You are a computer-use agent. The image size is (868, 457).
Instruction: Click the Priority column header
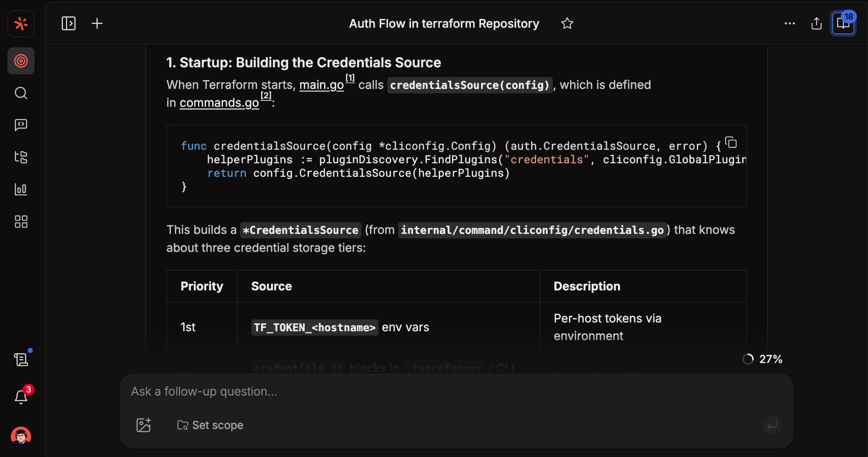click(x=202, y=286)
